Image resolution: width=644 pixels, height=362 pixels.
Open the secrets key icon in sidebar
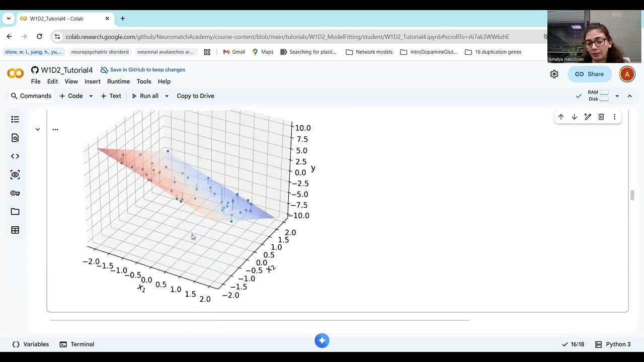click(x=15, y=193)
